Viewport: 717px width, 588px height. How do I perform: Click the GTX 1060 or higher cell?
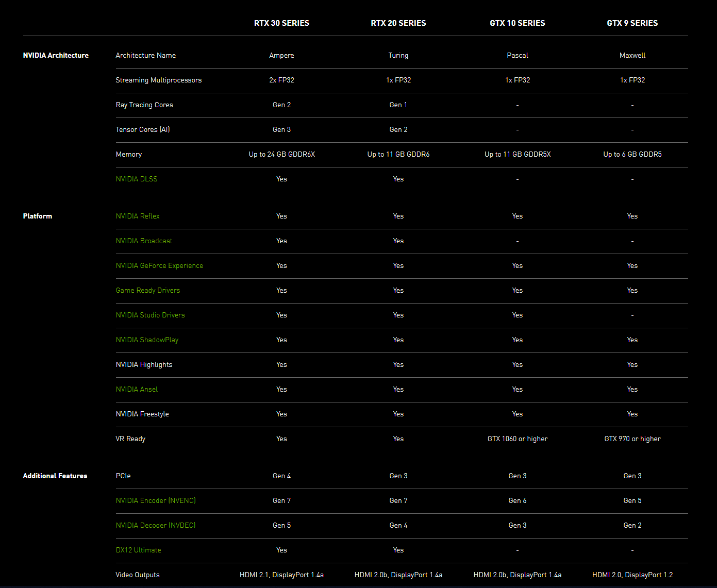pyautogui.click(x=518, y=439)
